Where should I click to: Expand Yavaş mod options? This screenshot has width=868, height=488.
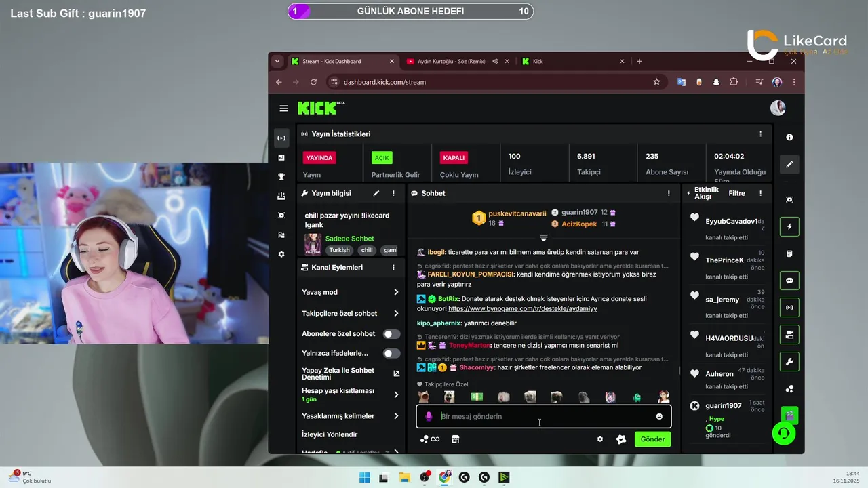396,292
